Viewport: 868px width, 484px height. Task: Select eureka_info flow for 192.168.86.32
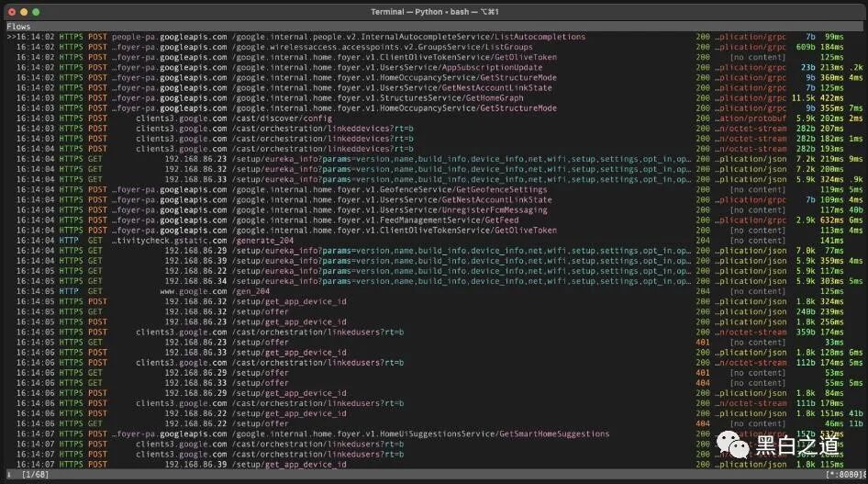434,170
